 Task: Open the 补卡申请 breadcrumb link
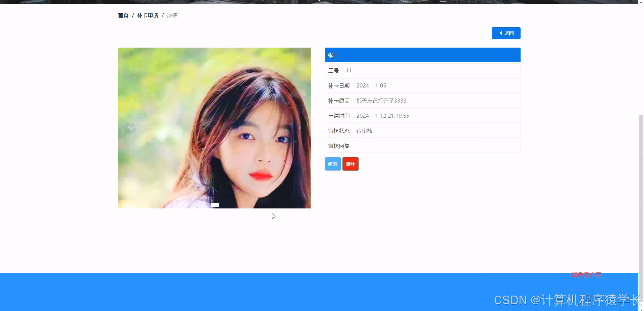[148, 15]
